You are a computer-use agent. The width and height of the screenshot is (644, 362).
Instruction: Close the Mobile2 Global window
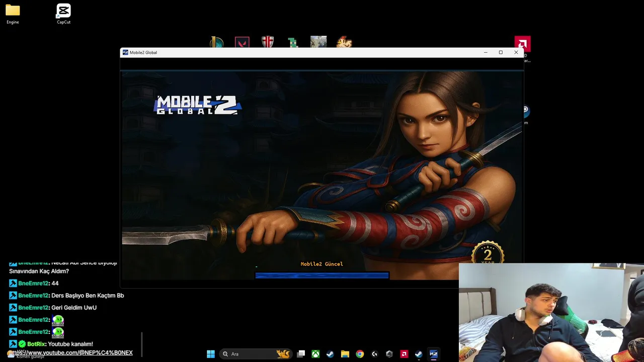point(516,52)
